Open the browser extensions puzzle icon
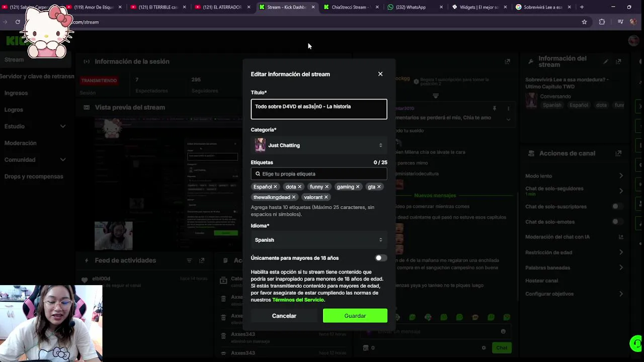 pyautogui.click(x=602, y=22)
